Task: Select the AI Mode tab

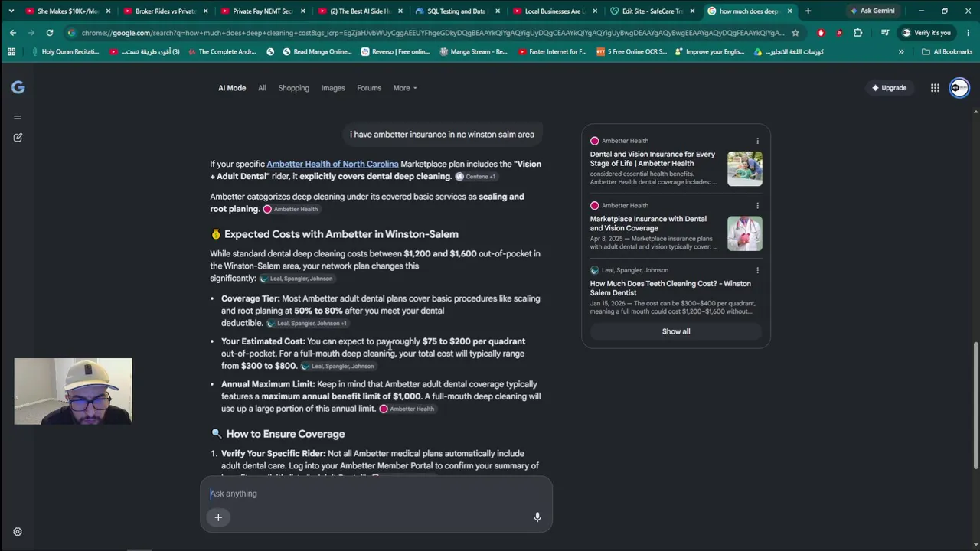Action: tap(232, 88)
